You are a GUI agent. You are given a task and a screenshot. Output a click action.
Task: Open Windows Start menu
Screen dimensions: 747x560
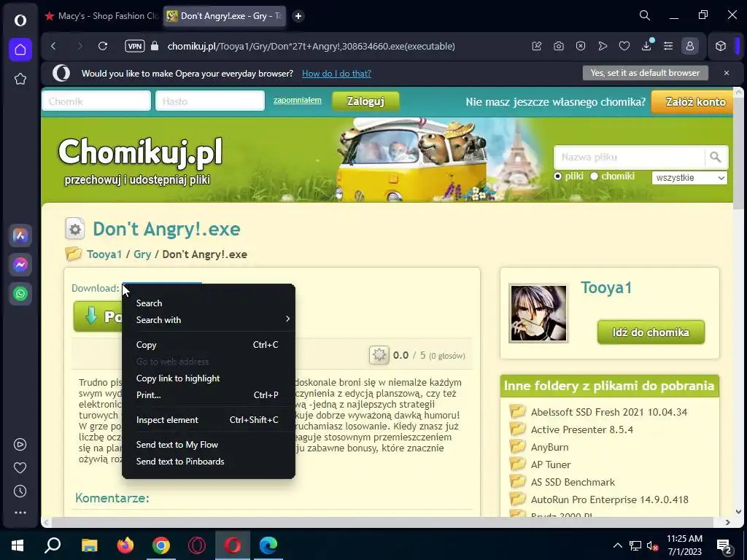coord(18,545)
